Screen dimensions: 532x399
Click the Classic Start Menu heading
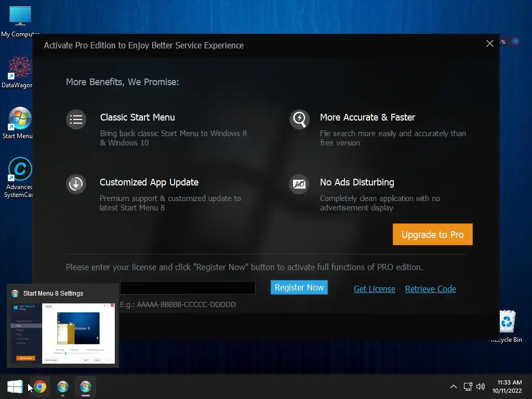tap(137, 117)
